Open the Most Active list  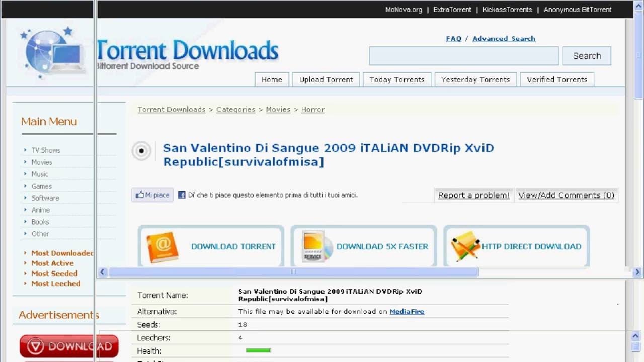click(x=52, y=263)
